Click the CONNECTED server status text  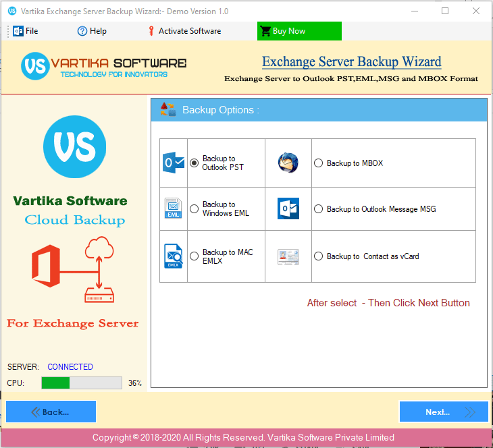coord(70,366)
